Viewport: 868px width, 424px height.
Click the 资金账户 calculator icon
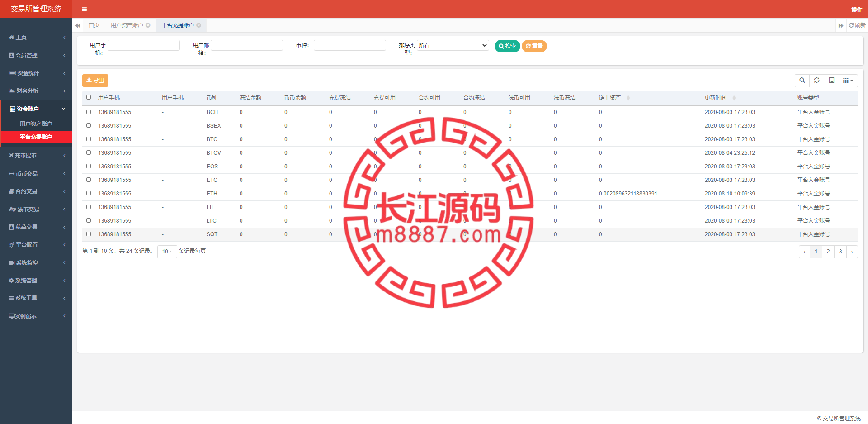pyautogui.click(x=13, y=109)
